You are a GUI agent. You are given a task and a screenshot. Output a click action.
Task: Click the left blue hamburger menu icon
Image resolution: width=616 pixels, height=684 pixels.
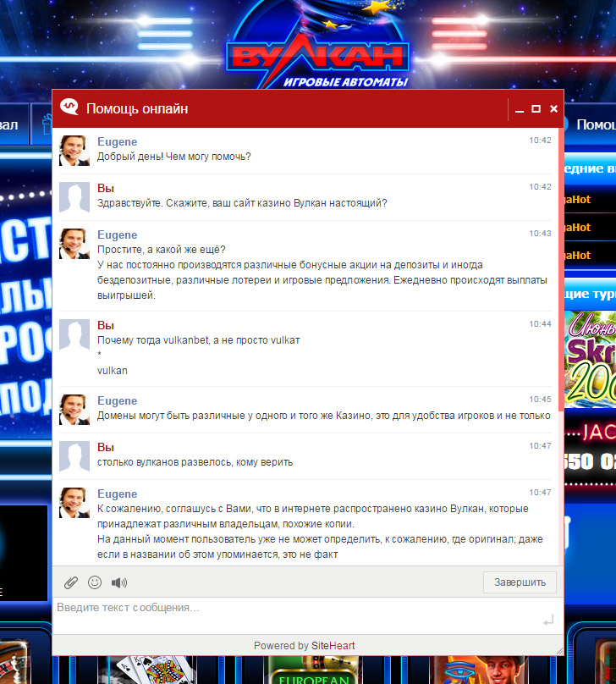point(165,34)
